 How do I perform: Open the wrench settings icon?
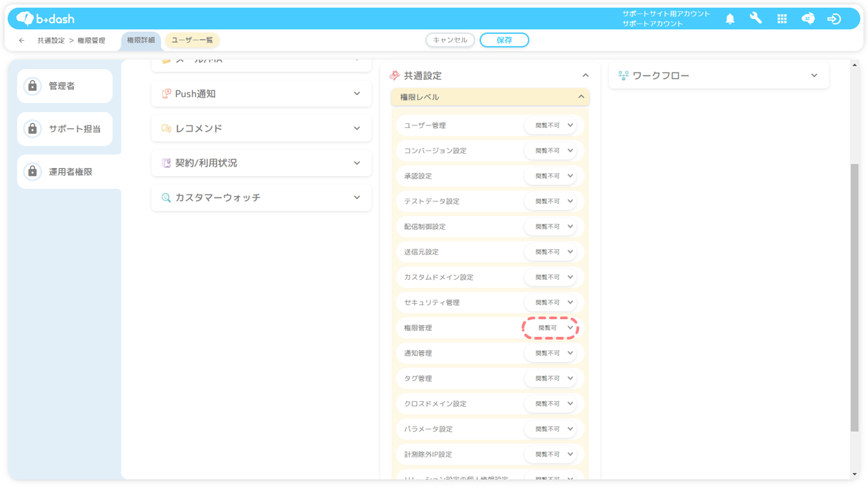tap(755, 19)
